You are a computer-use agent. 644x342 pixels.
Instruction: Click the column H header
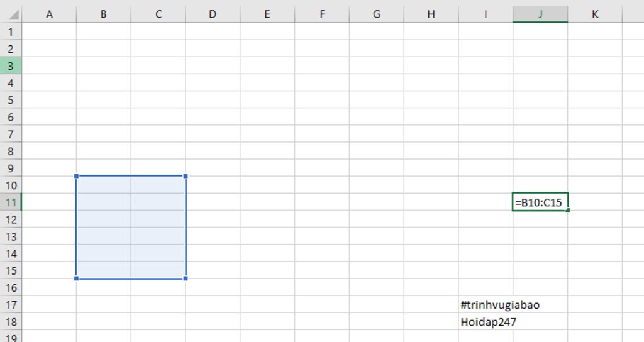coord(431,14)
